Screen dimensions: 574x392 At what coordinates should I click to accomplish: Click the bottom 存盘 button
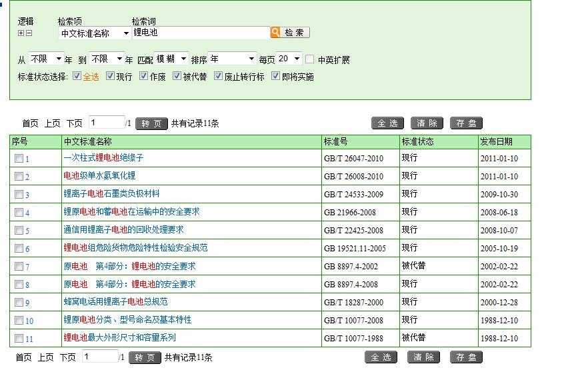[x=467, y=357]
